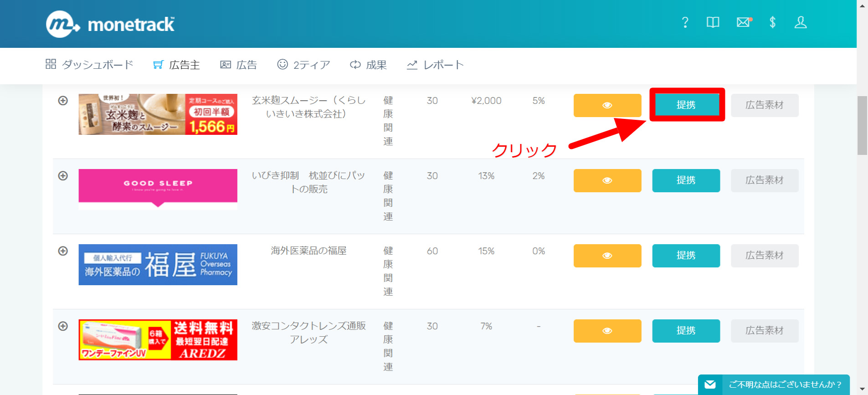Expand the 激安コンタクトレンズ通販 row details
This screenshot has height=395, width=868.
(x=63, y=326)
